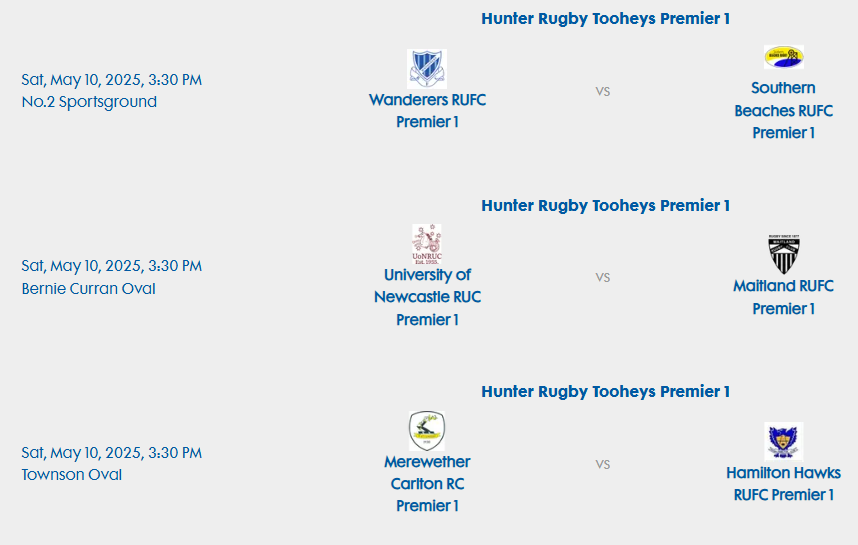
Task: Open Hamilton Hawks RUFC Premier 1 link
Action: click(784, 484)
